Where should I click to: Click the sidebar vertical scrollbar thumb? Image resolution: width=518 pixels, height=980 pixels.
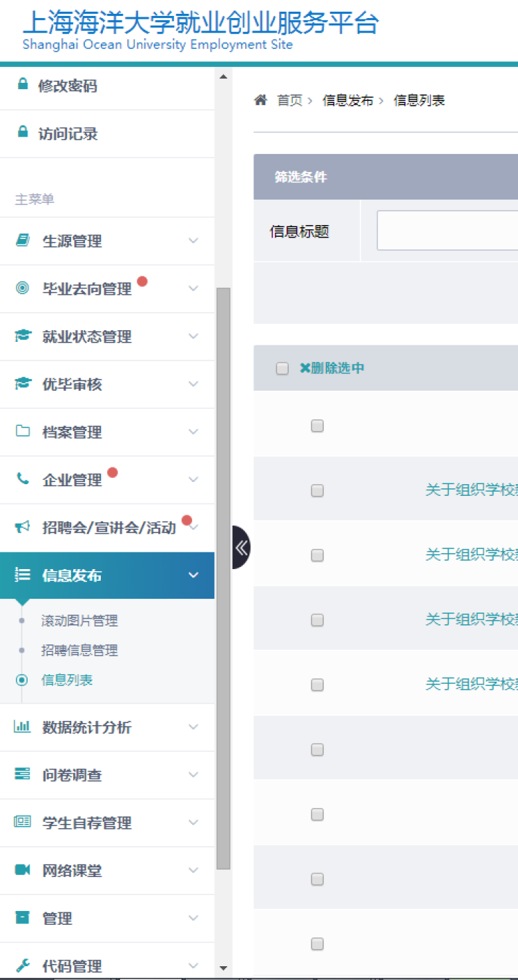click(223, 577)
